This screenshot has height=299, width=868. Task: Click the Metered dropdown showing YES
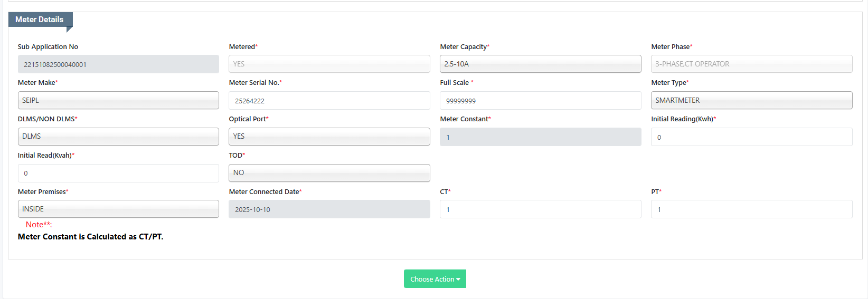(329, 64)
